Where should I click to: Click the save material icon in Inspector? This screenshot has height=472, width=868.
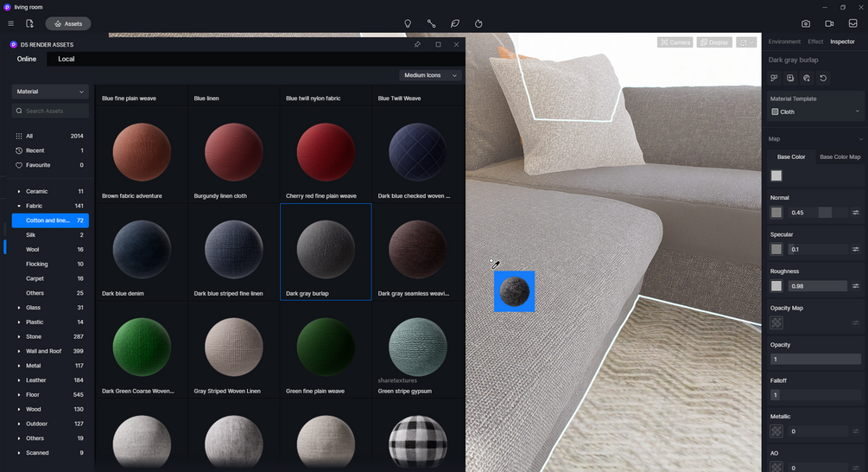790,78
